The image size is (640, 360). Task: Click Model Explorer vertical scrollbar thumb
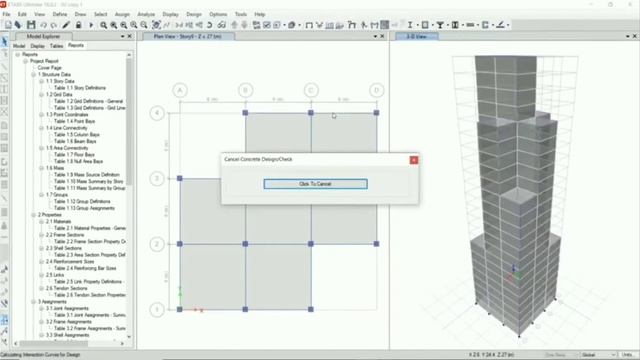129,122
